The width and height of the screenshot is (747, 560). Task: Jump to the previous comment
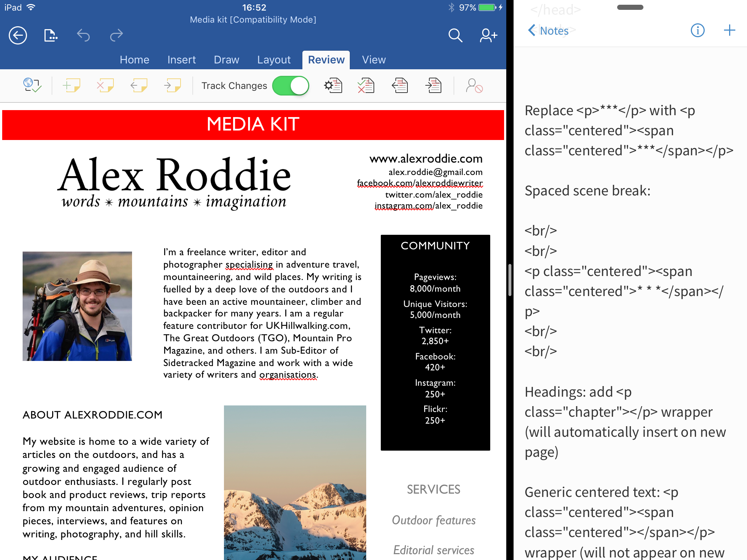139,86
